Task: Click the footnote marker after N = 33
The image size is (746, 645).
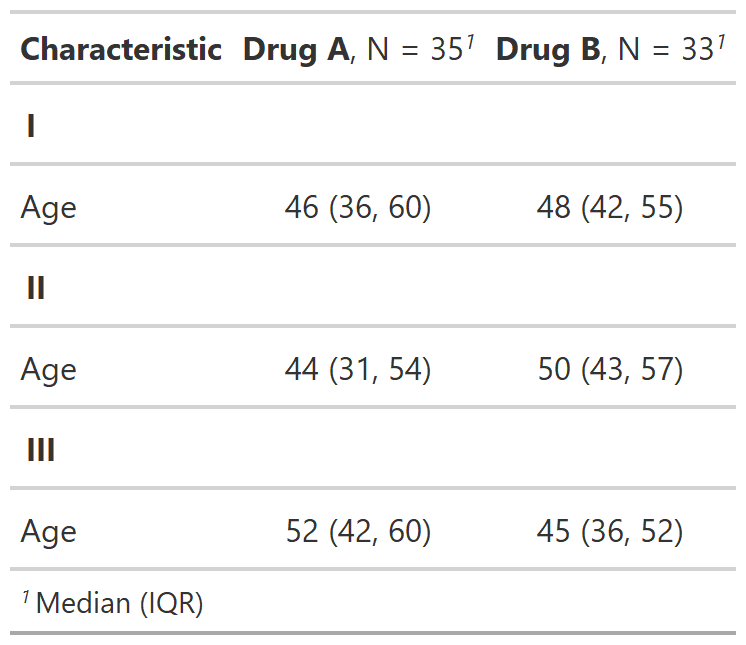Action: (721, 42)
